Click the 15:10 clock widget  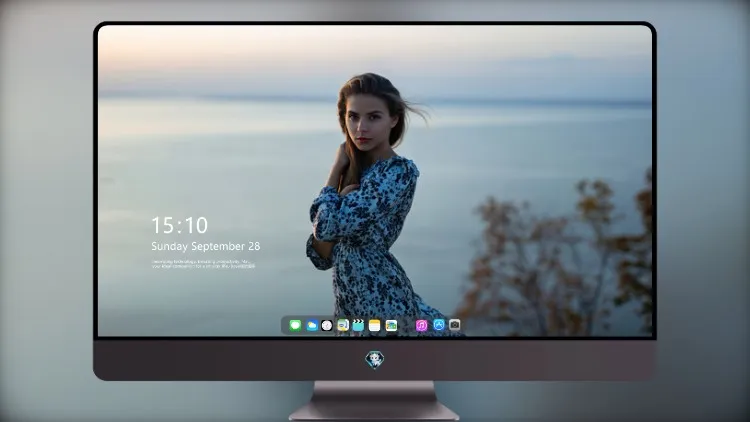179,225
